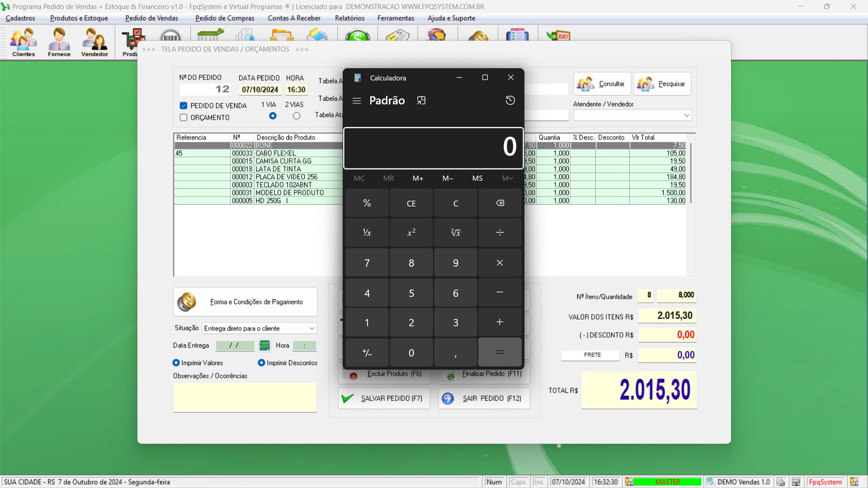Click the Observações / Ocorrências text area

[245, 397]
